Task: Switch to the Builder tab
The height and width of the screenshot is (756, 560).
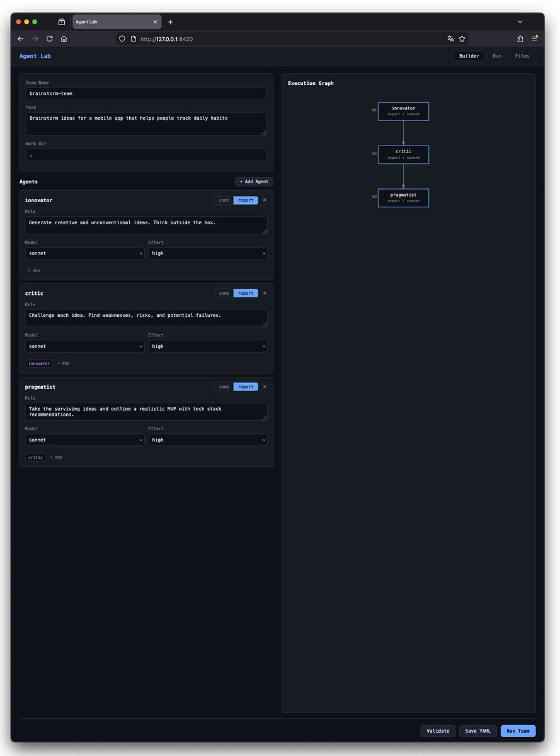Action: click(x=469, y=56)
